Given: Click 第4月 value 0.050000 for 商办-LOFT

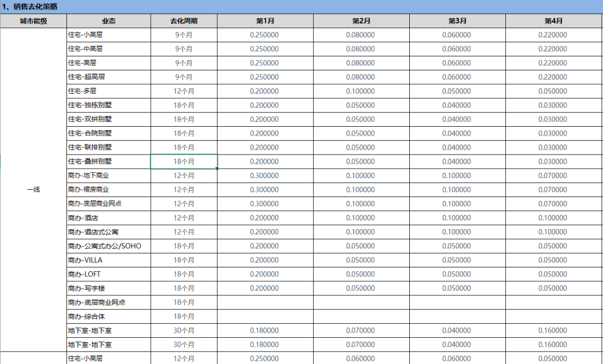Looking at the screenshot, I should (x=554, y=274).
